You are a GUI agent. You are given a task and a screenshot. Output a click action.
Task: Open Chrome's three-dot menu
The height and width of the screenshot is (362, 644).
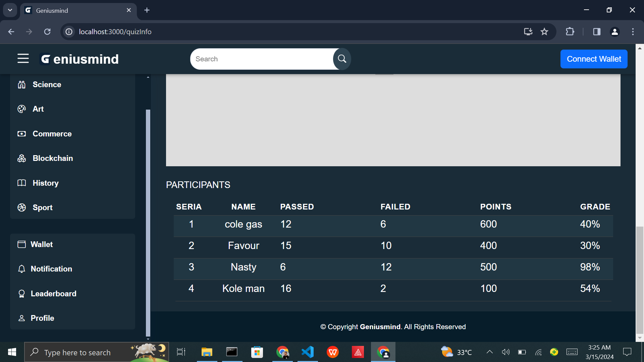coord(633,32)
